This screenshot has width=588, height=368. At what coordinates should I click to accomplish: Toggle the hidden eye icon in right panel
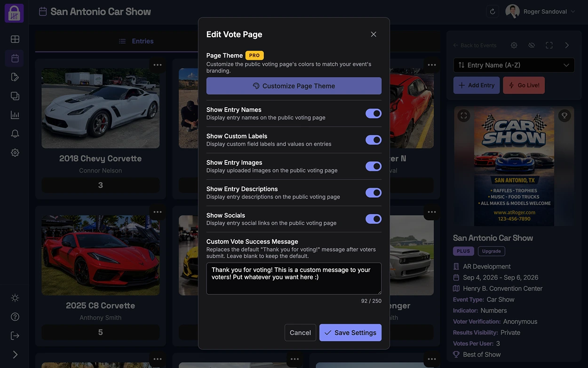532,45
